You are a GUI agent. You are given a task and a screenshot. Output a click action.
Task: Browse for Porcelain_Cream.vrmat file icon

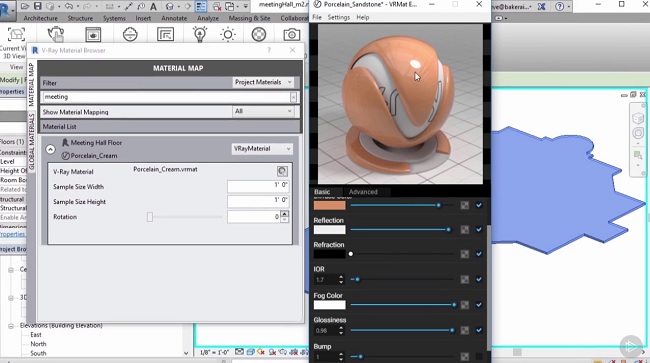(282, 171)
